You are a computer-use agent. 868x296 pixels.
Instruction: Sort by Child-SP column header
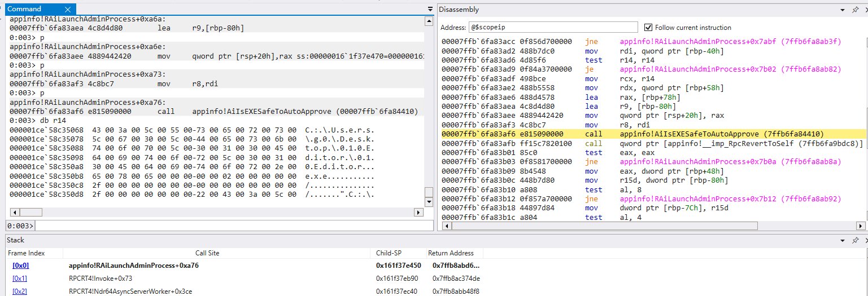click(389, 253)
